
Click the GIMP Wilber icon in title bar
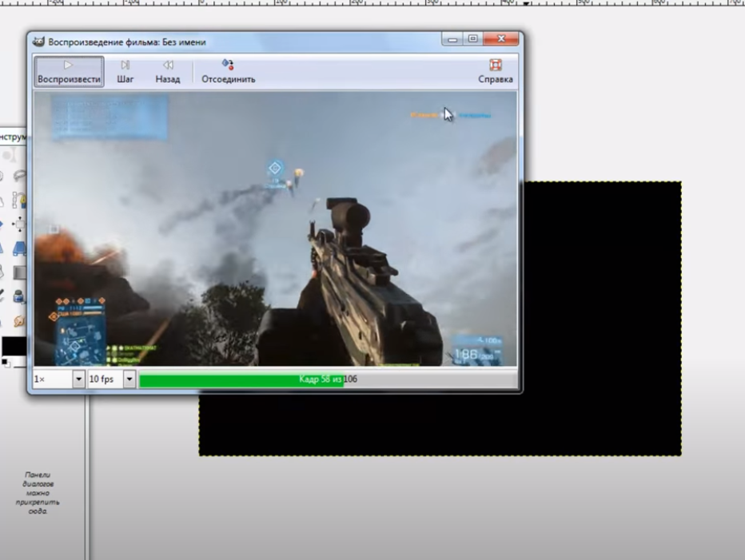(x=38, y=42)
